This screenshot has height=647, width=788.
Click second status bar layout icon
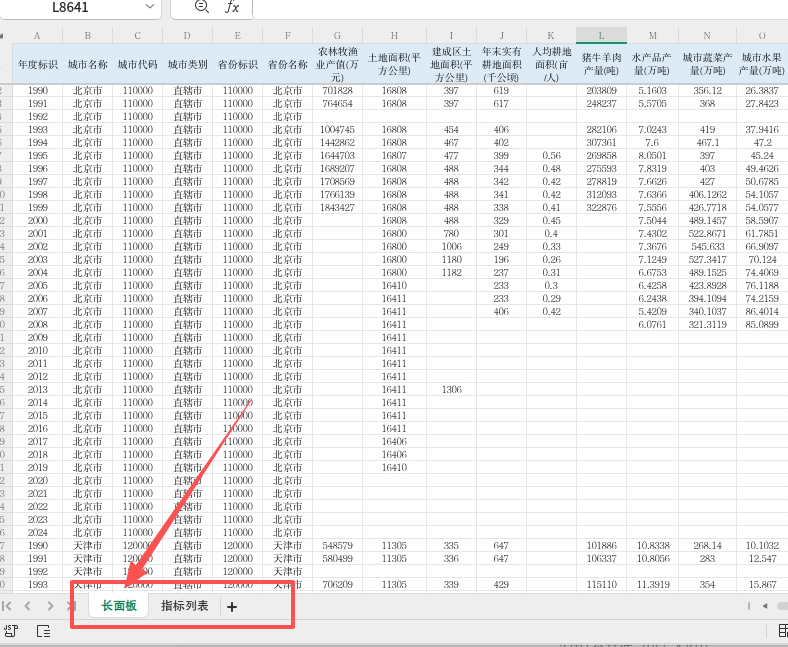(43, 631)
